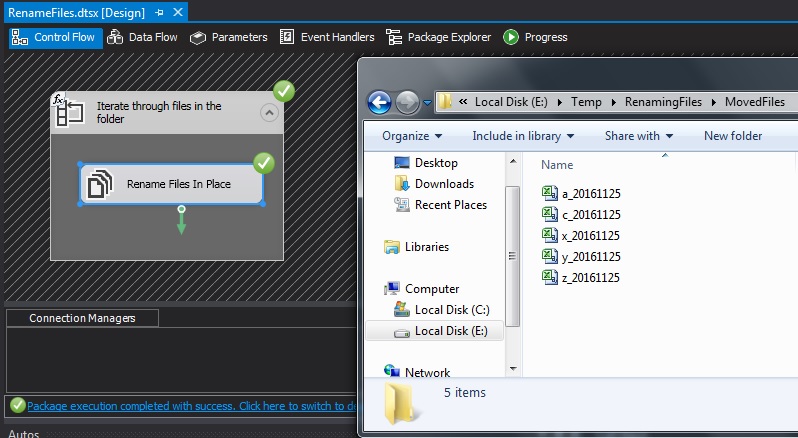Click the folder icon in details pane
This screenshot has width=798, height=438.
[401, 402]
